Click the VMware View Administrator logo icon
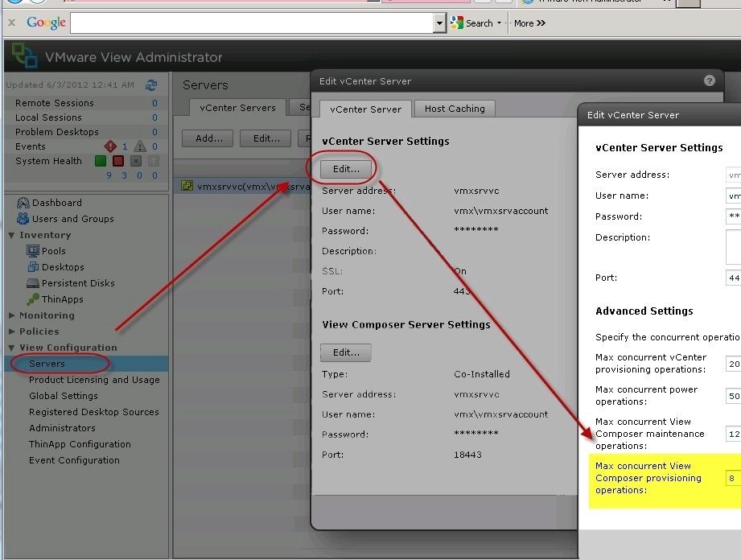 (25, 56)
